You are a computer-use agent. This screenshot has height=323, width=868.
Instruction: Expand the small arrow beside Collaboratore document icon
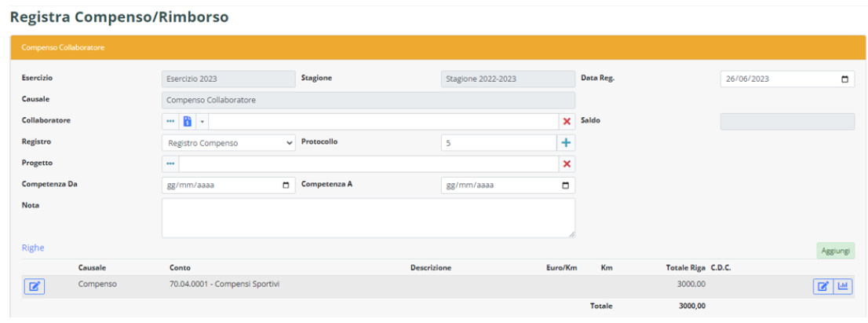point(201,122)
